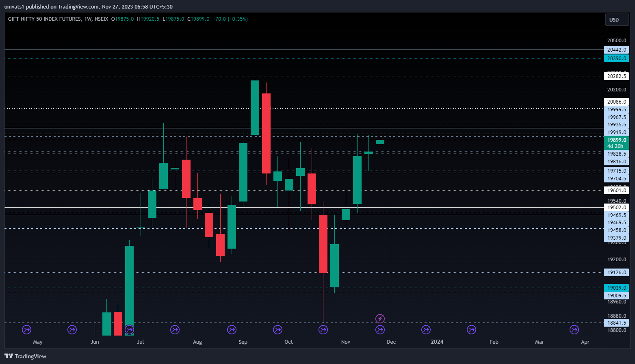Click the 20200.0 price axis value
The height and width of the screenshot is (364, 635).
pyautogui.click(x=616, y=90)
